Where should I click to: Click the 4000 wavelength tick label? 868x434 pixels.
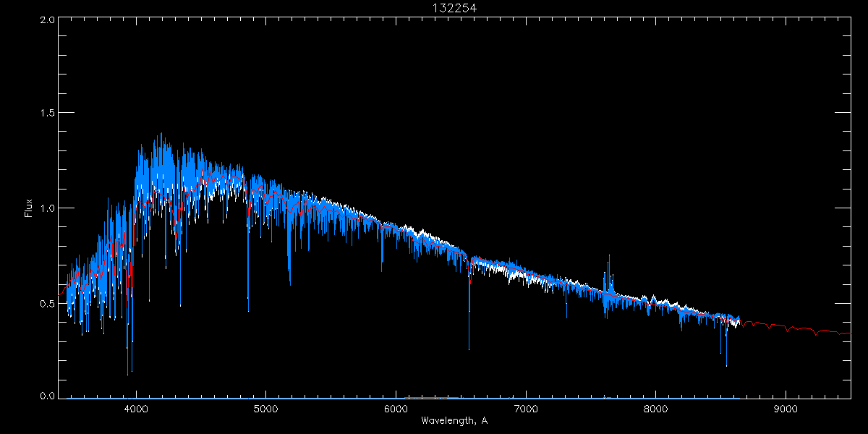pyautogui.click(x=136, y=408)
